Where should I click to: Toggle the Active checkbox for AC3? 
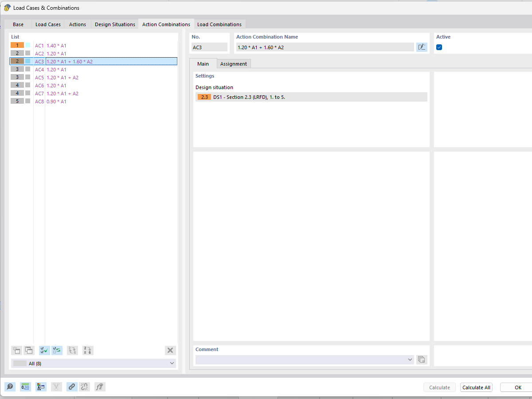point(439,47)
